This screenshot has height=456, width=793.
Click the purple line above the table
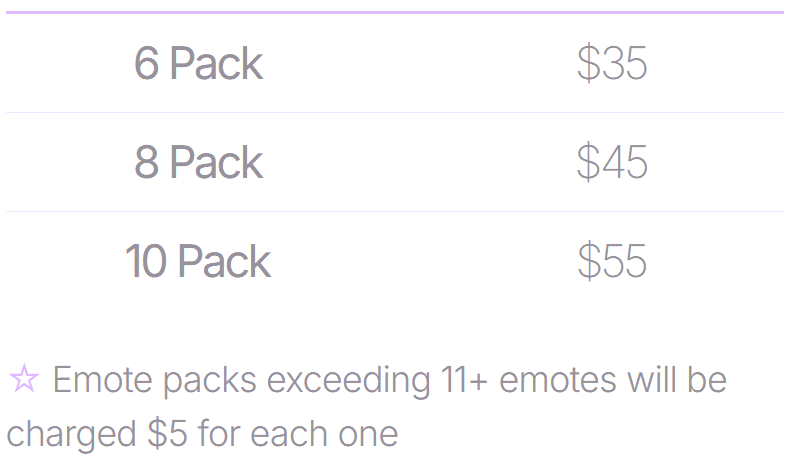(x=395, y=12)
